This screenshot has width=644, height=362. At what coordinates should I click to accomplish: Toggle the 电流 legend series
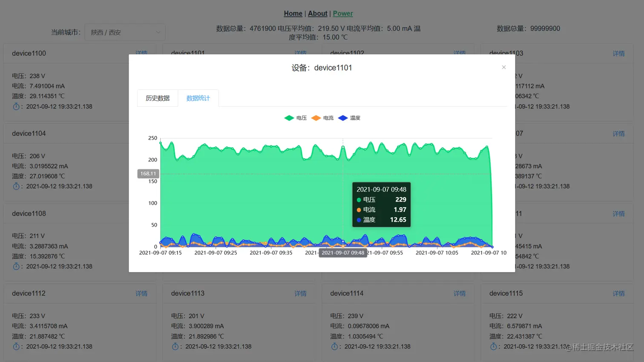click(322, 118)
